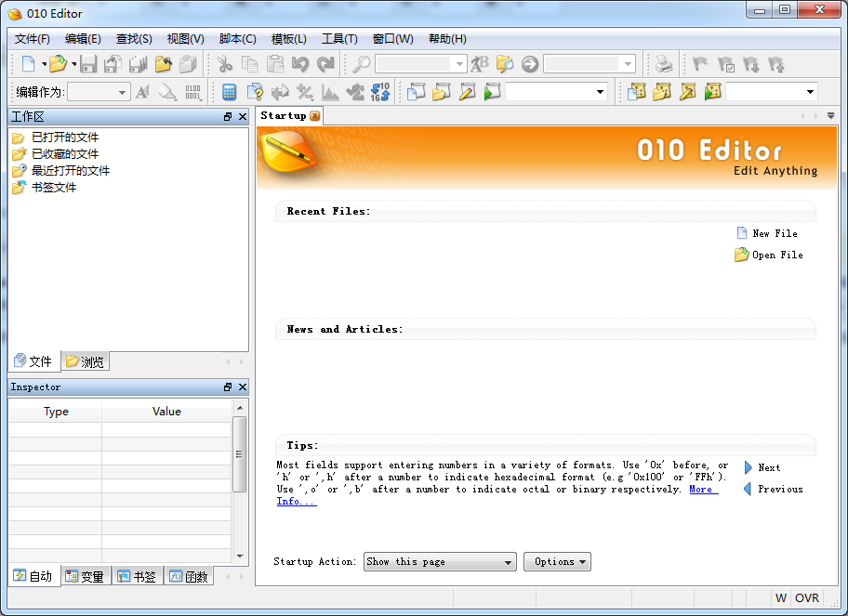The image size is (848, 616).
Task: Open the Calculator tool
Action: [229, 92]
